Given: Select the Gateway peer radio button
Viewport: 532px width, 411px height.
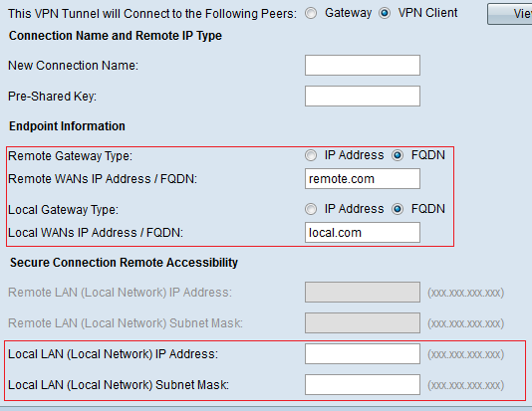Looking at the screenshot, I should pyautogui.click(x=311, y=13).
